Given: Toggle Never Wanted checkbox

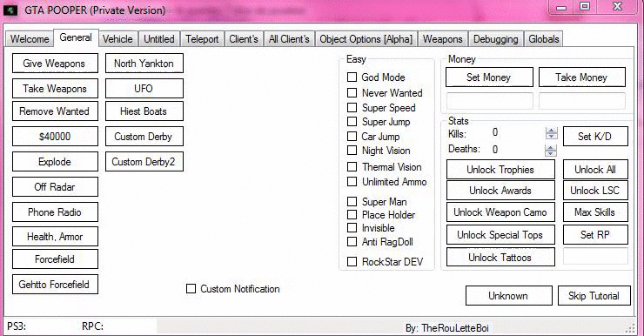Looking at the screenshot, I should pyautogui.click(x=352, y=93).
